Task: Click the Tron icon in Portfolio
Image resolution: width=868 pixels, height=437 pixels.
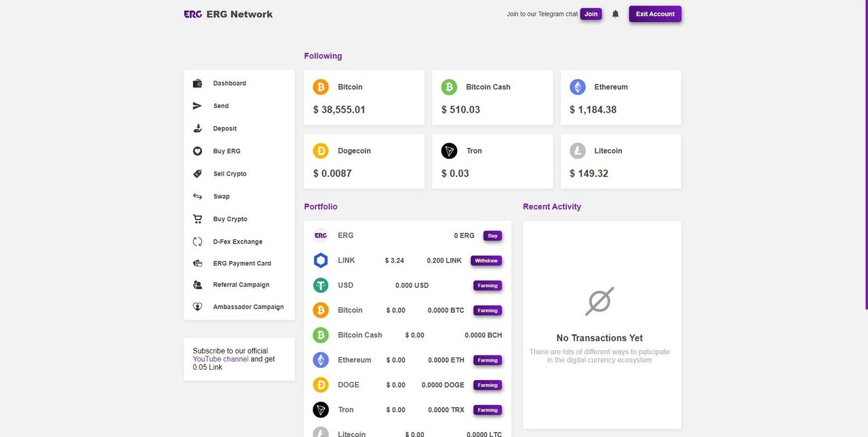Action: click(x=321, y=410)
